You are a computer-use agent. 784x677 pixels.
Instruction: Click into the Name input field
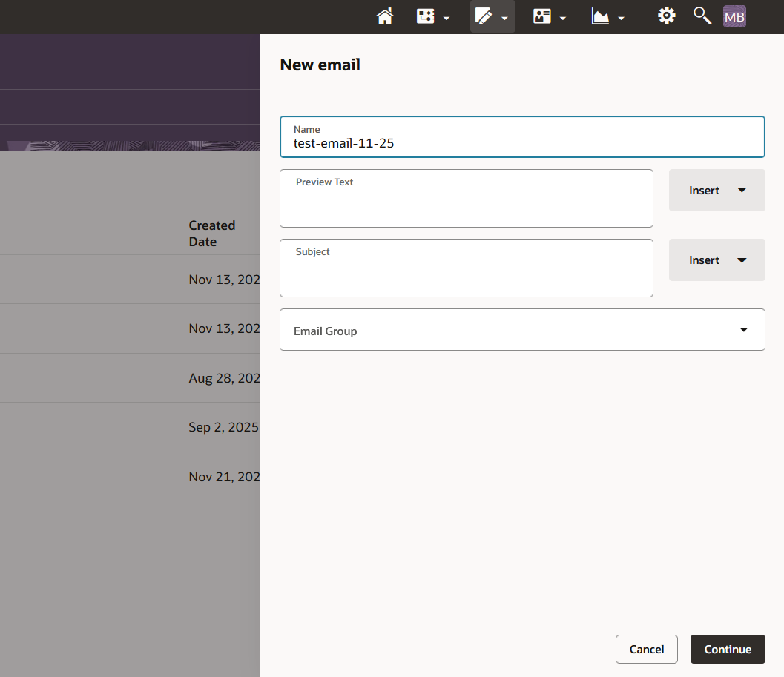522,143
